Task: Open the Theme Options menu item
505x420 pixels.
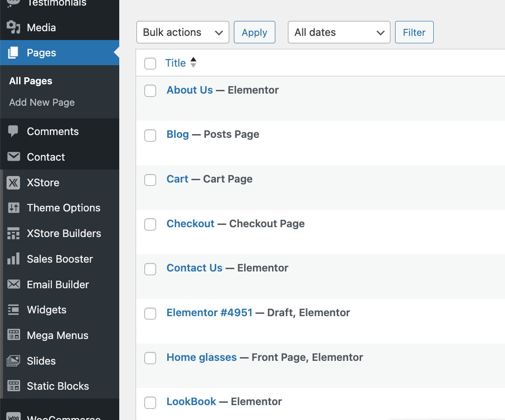Action: (60, 208)
